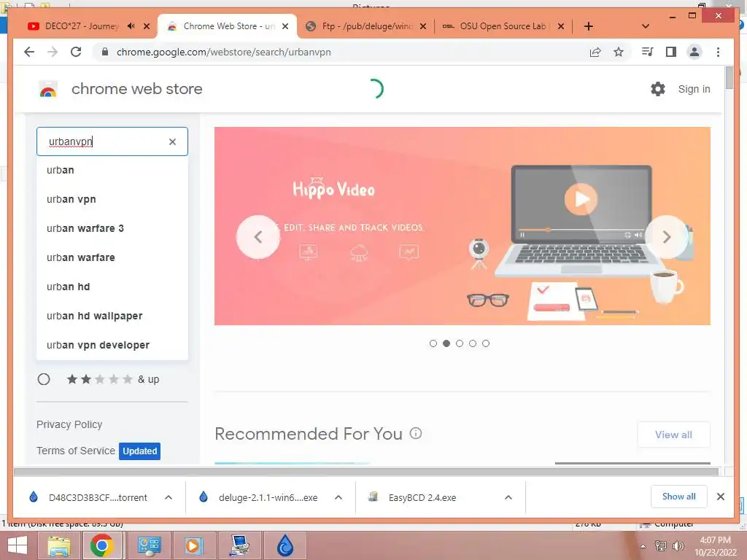The image size is (747, 560).
Task: Open Windows Start menu
Action: coord(18,545)
